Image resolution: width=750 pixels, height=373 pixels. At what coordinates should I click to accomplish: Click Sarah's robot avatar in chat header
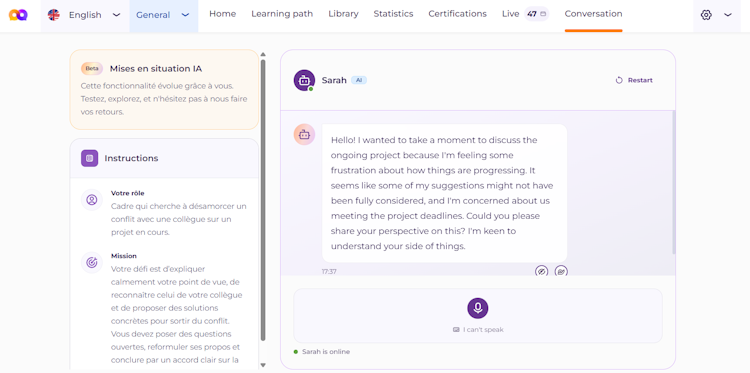point(304,80)
